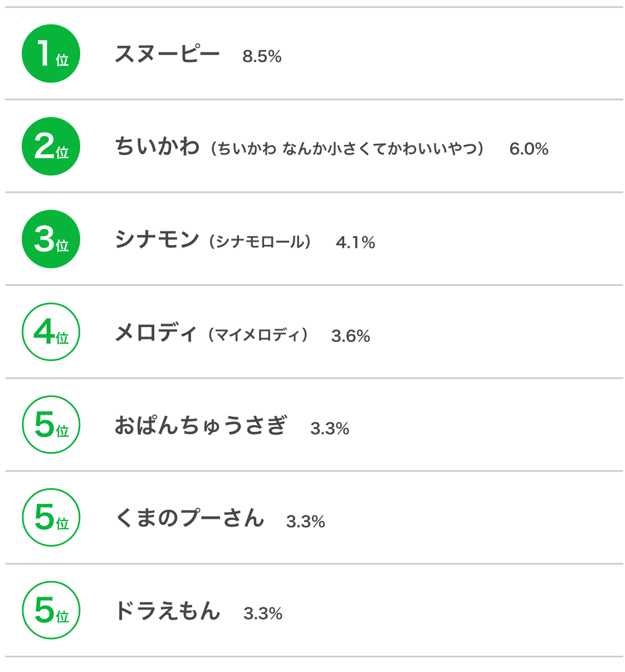Click the green 2位 rank badge

(51, 147)
